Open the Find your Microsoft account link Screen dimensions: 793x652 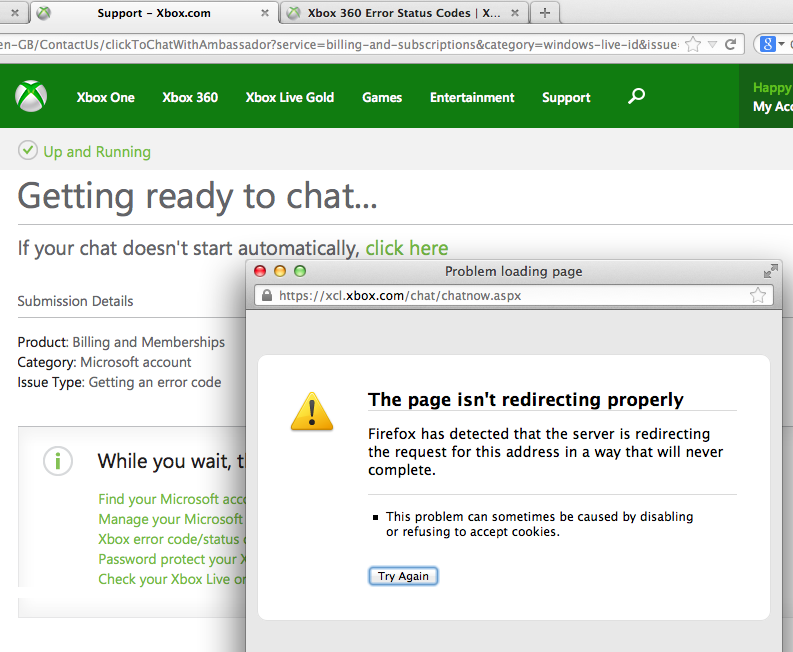click(171, 499)
